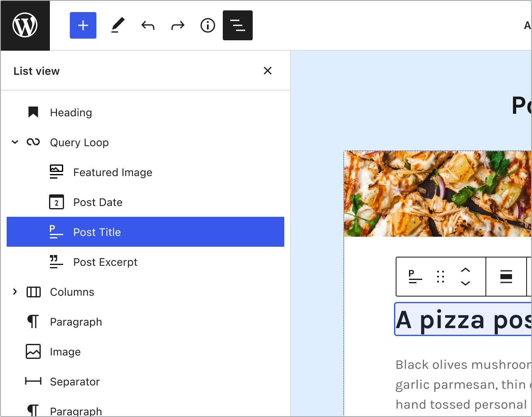
Task: Select the Tools pencil icon
Action: click(118, 26)
